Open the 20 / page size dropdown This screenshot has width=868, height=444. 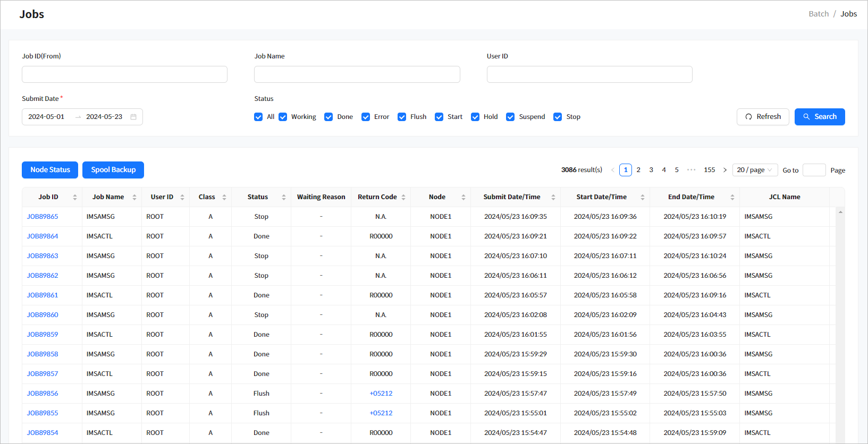coord(754,170)
